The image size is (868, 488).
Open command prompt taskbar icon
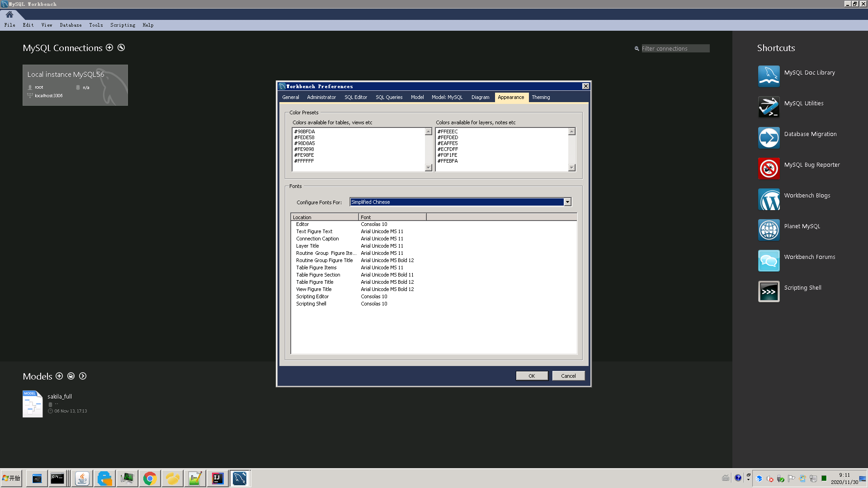pyautogui.click(x=57, y=478)
